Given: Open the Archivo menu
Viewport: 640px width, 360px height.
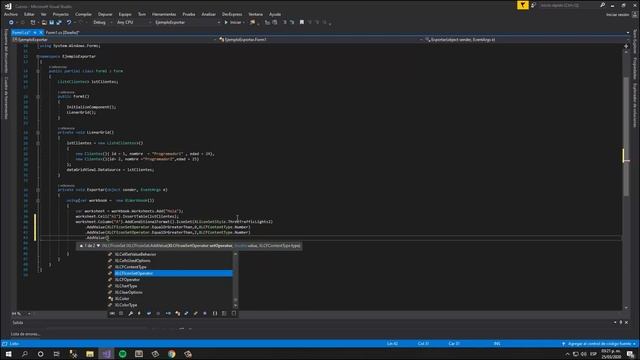Looking at the screenshot, I should (11, 14).
